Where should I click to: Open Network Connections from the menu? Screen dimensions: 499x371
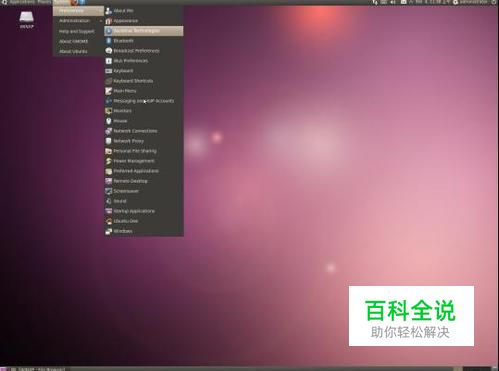(x=144, y=131)
